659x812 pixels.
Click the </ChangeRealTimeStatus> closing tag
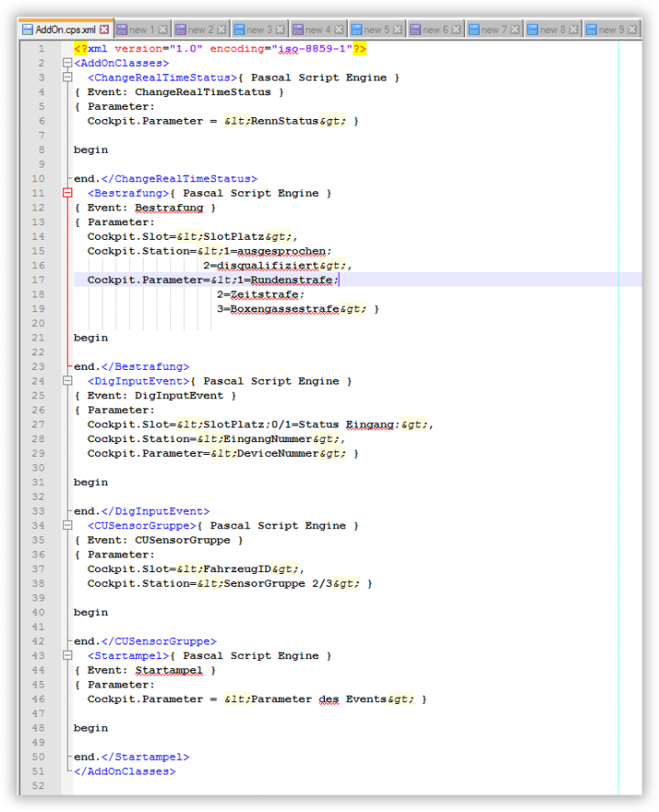tap(179, 179)
